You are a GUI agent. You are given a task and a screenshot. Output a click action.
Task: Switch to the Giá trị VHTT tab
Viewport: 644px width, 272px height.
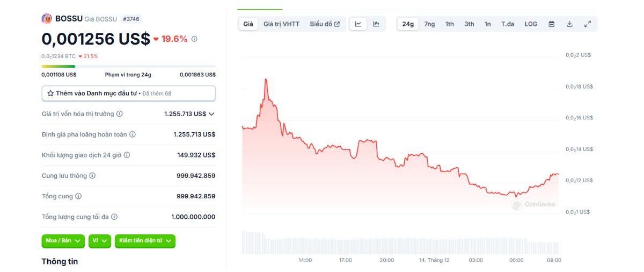click(281, 24)
